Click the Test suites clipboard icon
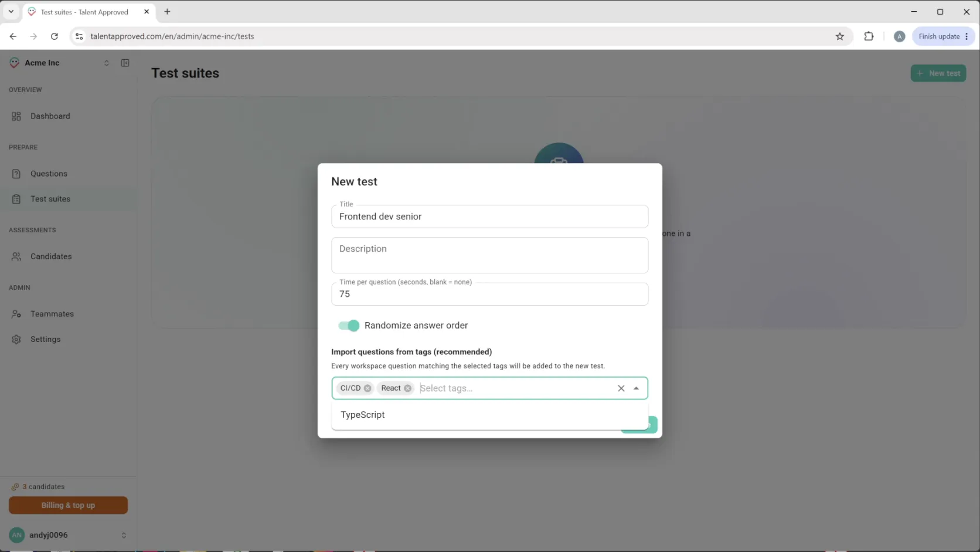980x552 pixels. (x=16, y=199)
